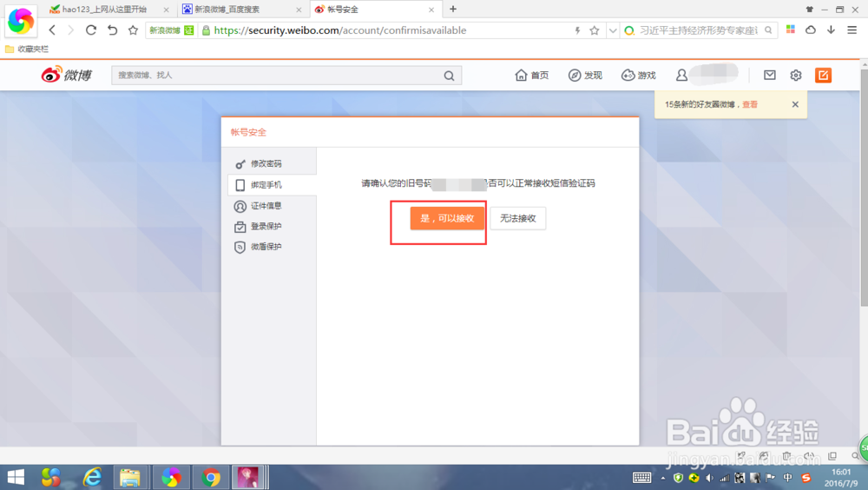Viewport: 868px width, 490px height.
Task: Open Weibo settings gear icon
Action: point(795,75)
